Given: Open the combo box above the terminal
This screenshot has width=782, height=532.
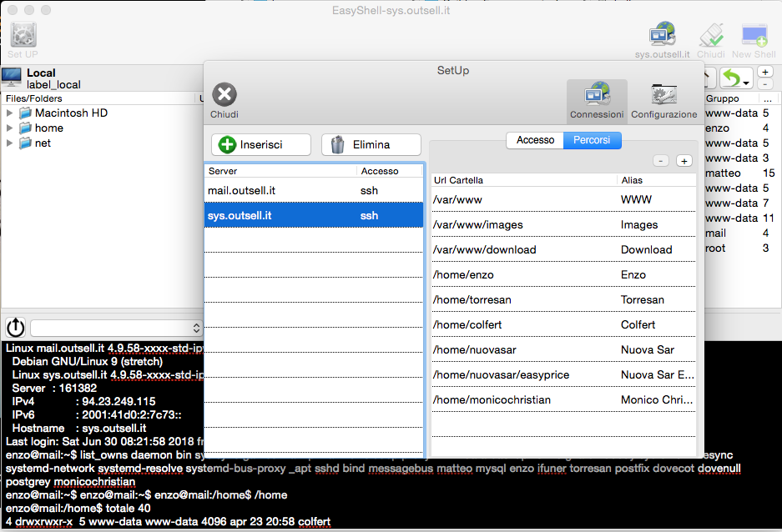Looking at the screenshot, I should pos(117,328).
